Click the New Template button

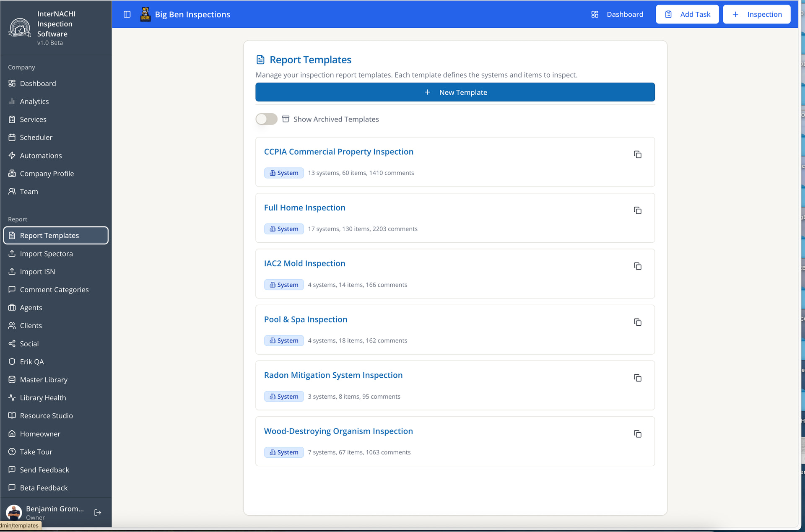coord(455,92)
